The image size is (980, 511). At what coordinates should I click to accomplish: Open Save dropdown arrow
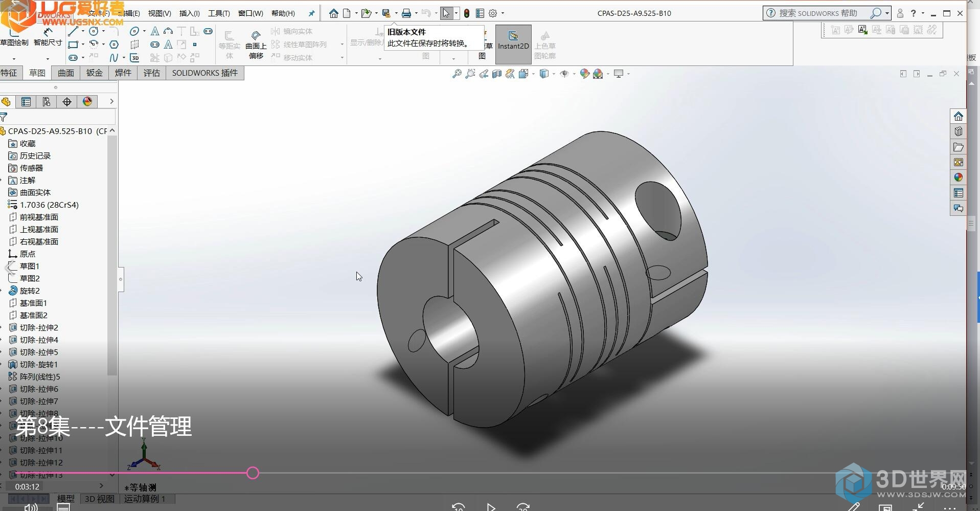point(396,13)
